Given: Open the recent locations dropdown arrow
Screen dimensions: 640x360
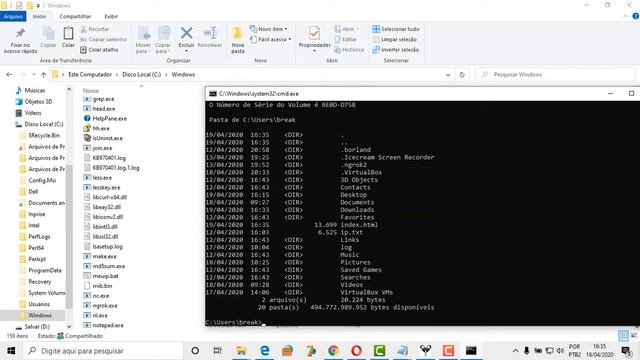Looking at the screenshot, I should click(x=33, y=75).
